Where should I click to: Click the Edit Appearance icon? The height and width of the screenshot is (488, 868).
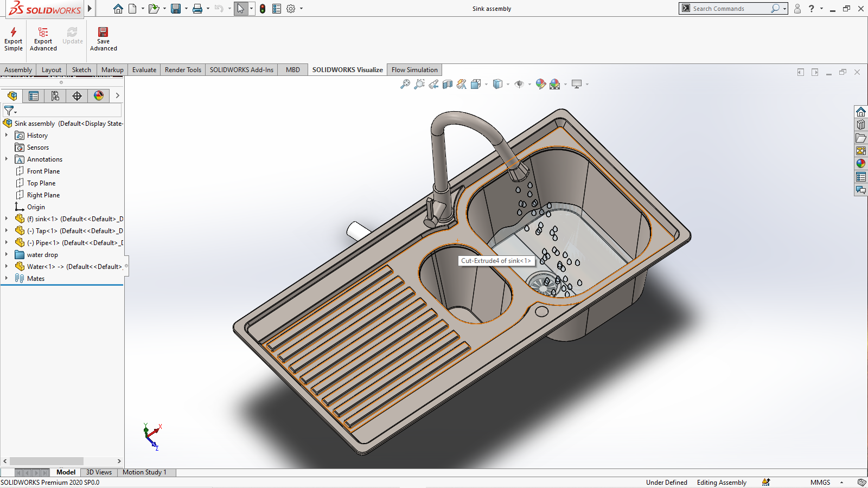coord(540,84)
